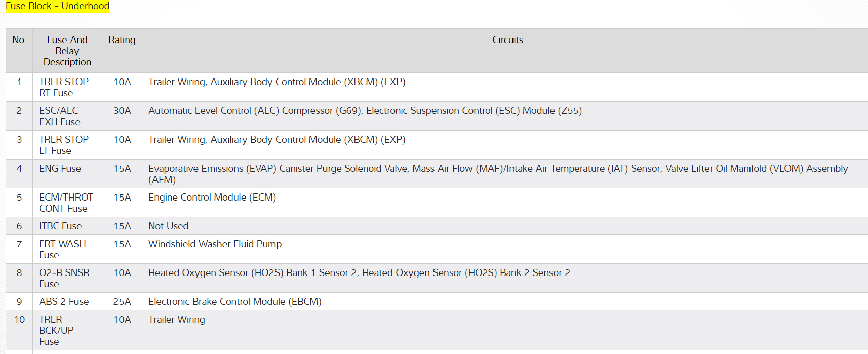Viewport: 868px width, 354px height.
Task: Select the "Not Used" circuit cell
Action: pos(168,226)
